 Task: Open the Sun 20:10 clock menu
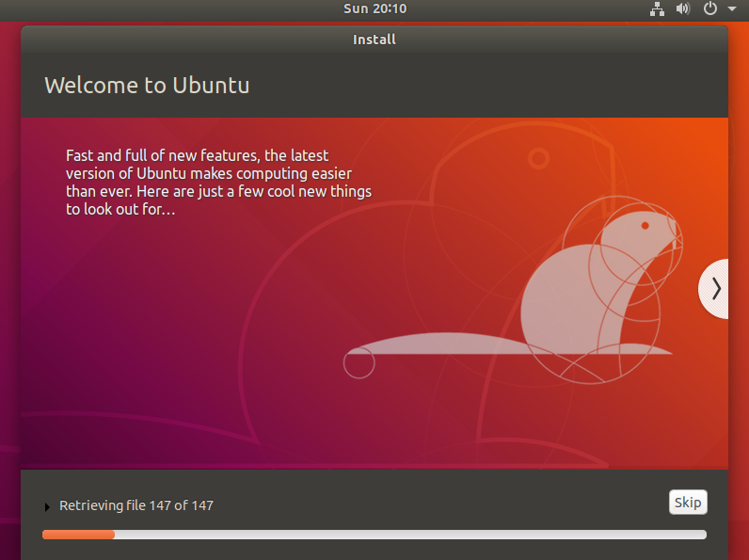(x=375, y=8)
